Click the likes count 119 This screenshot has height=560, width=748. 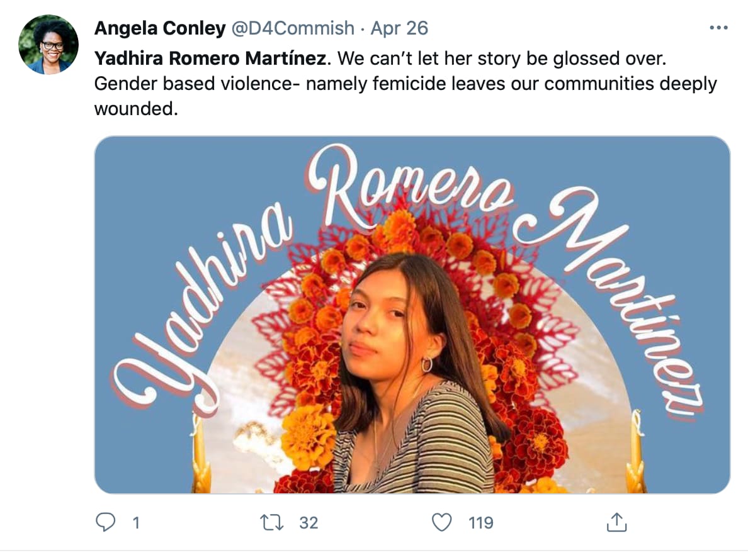[x=480, y=523]
